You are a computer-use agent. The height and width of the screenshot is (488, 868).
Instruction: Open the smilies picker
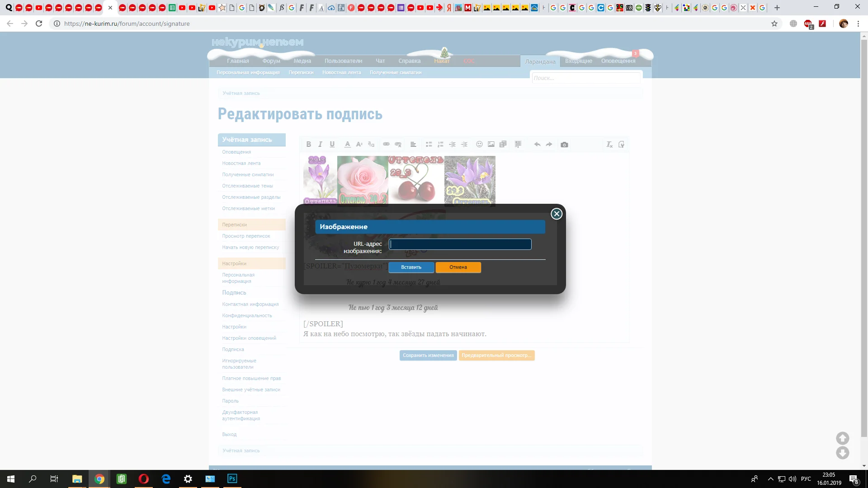click(x=479, y=145)
